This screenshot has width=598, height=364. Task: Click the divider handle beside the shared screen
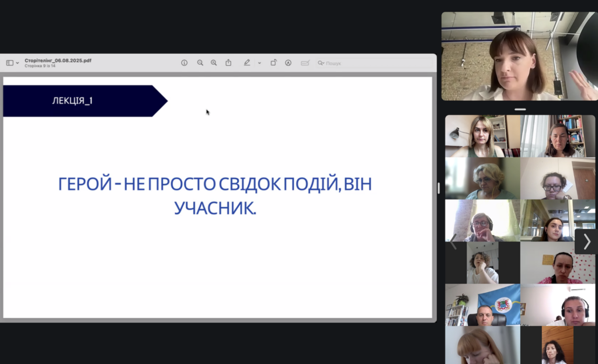click(x=439, y=188)
